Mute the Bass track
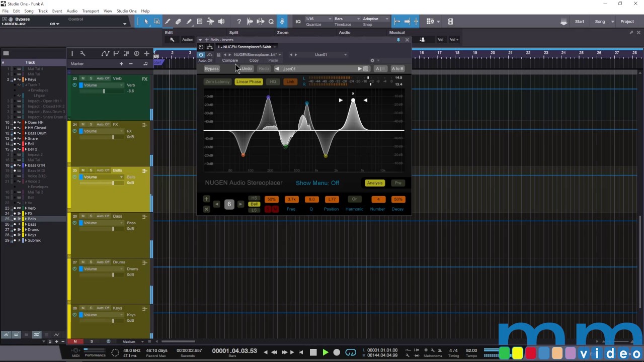Image resolution: width=644 pixels, height=362 pixels. 83,216
